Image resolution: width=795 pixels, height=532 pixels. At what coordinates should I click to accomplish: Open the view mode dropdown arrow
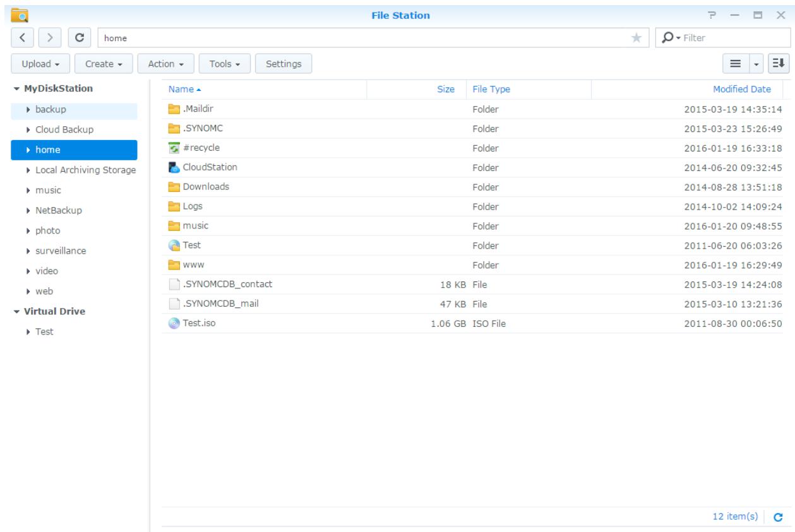pyautogui.click(x=757, y=64)
